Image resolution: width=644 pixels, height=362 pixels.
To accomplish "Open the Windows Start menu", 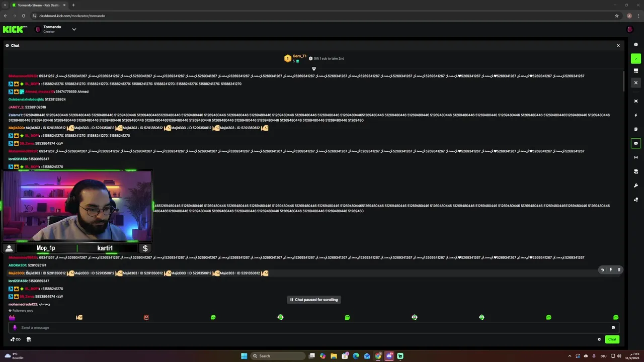I will [x=244, y=356].
